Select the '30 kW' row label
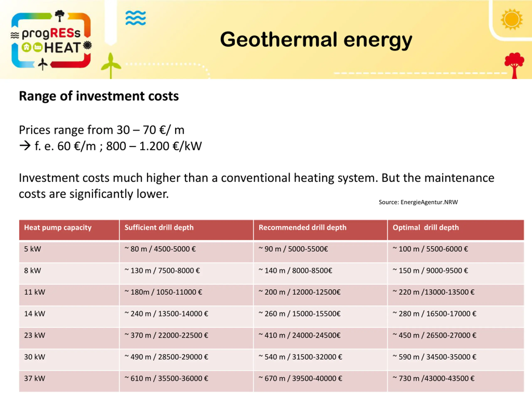This screenshot has width=532, height=399. [35, 357]
